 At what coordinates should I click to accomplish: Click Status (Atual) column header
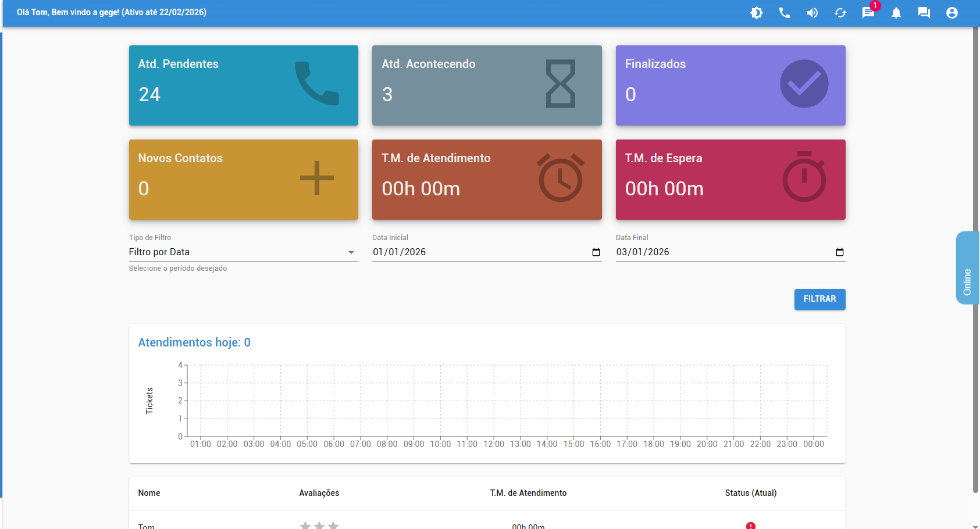(x=751, y=493)
